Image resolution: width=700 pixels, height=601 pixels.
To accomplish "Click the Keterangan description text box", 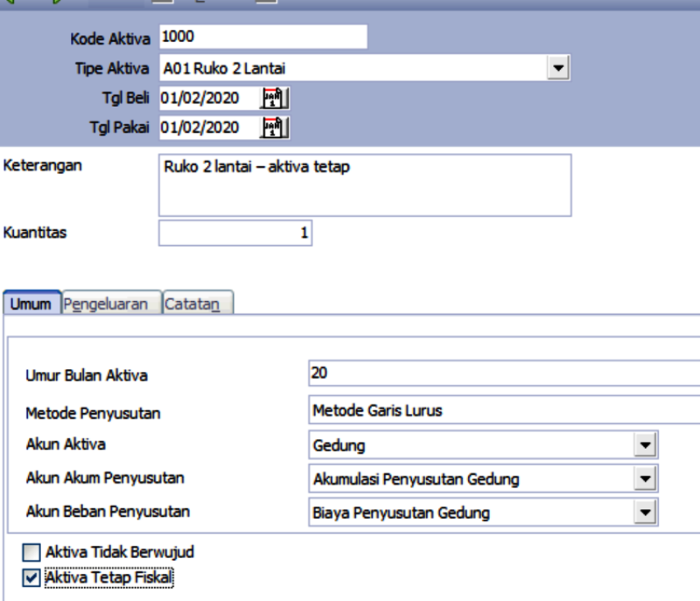I will 364,185.
